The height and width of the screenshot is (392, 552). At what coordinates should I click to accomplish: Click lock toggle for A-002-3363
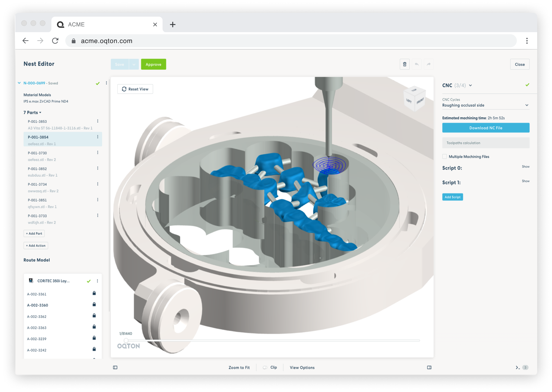(x=94, y=327)
